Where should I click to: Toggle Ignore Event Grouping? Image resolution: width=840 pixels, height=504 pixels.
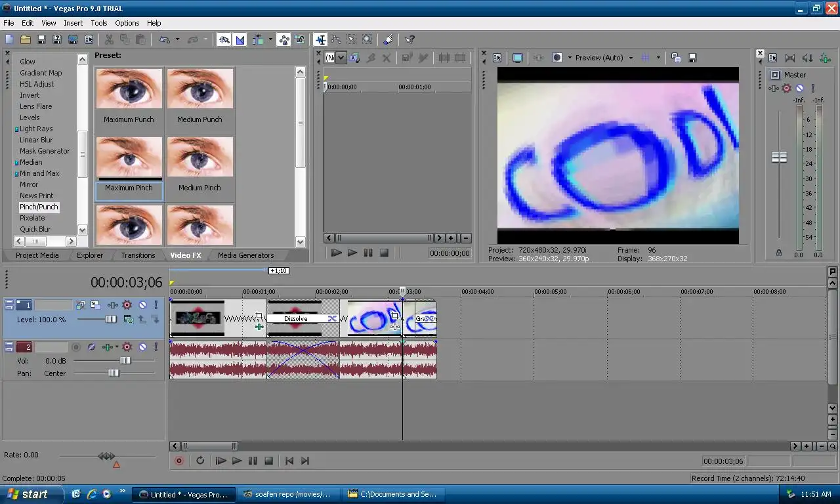click(300, 39)
